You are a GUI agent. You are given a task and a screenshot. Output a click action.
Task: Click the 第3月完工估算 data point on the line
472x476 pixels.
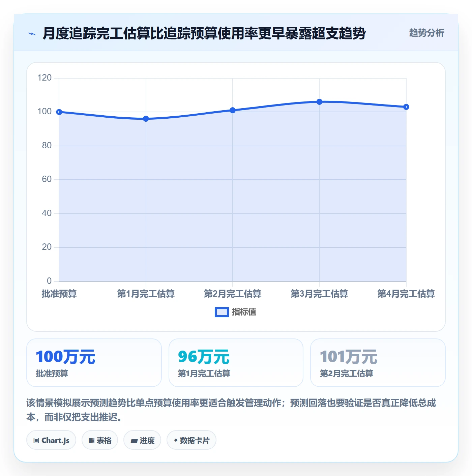(319, 102)
